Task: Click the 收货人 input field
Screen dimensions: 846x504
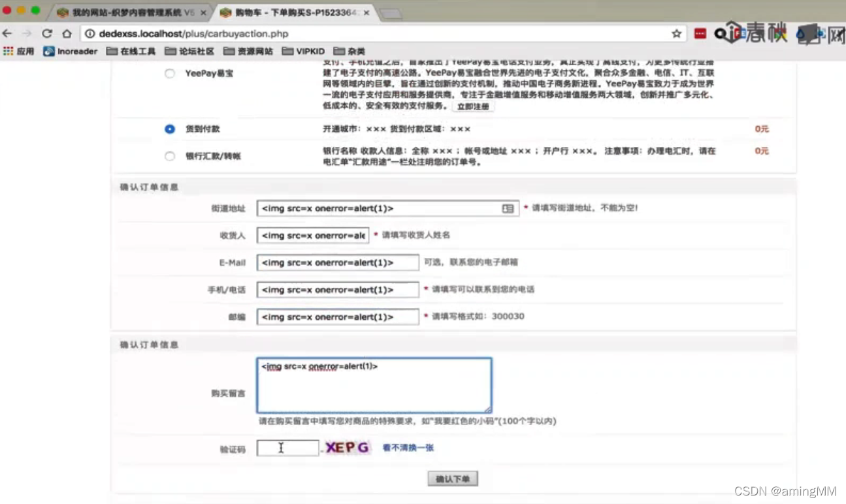Action: (313, 235)
